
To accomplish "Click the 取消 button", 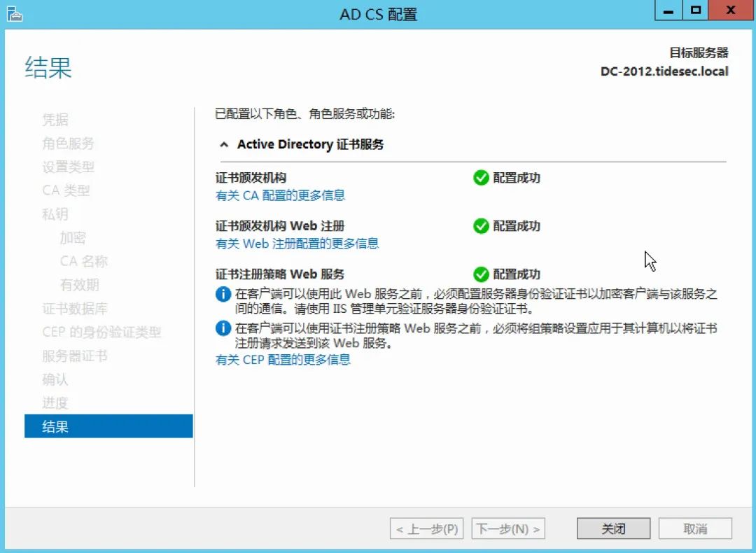I will coord(695,528).
